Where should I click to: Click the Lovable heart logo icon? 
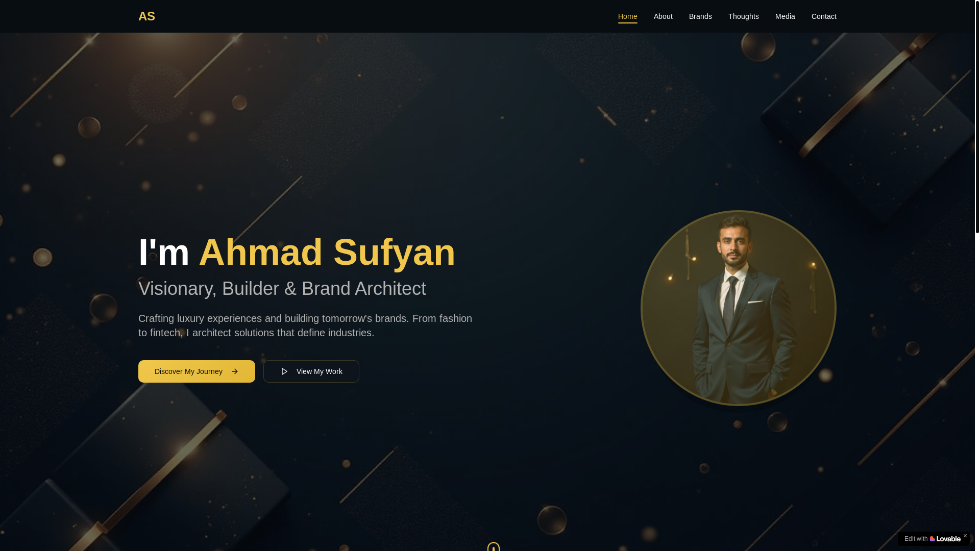click(932, 539)
